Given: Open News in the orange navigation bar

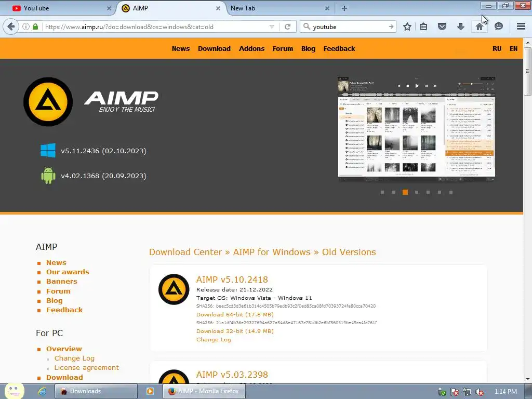Looking at the screenshot, I should click(x=180, y=48).
